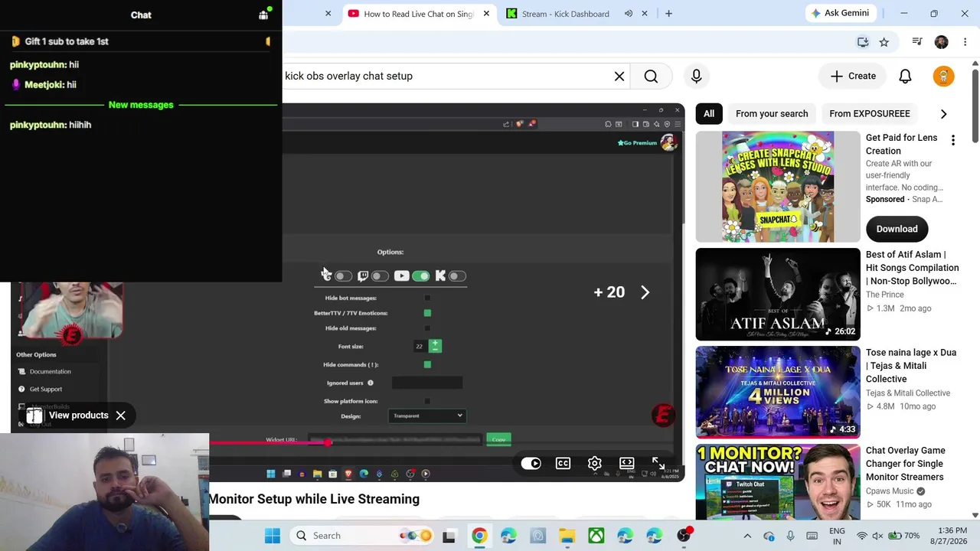Click the YouTube page scrollbar

click(975, 107)
